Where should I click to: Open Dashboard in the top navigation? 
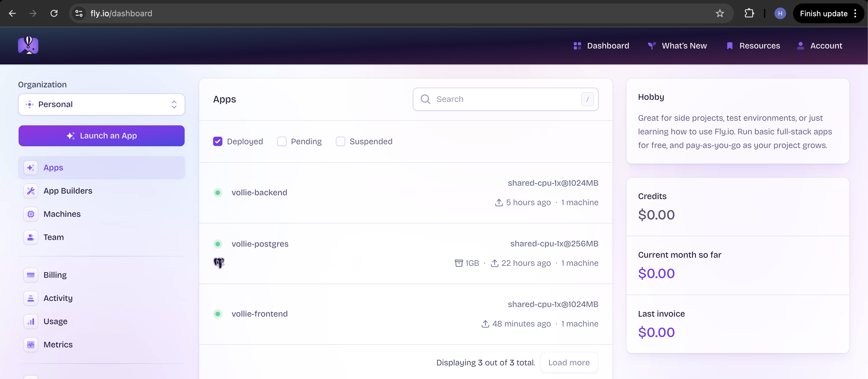[601, 46]
